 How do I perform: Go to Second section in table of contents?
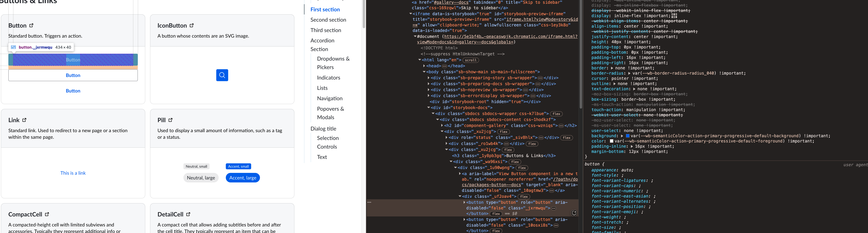(328, 20)
